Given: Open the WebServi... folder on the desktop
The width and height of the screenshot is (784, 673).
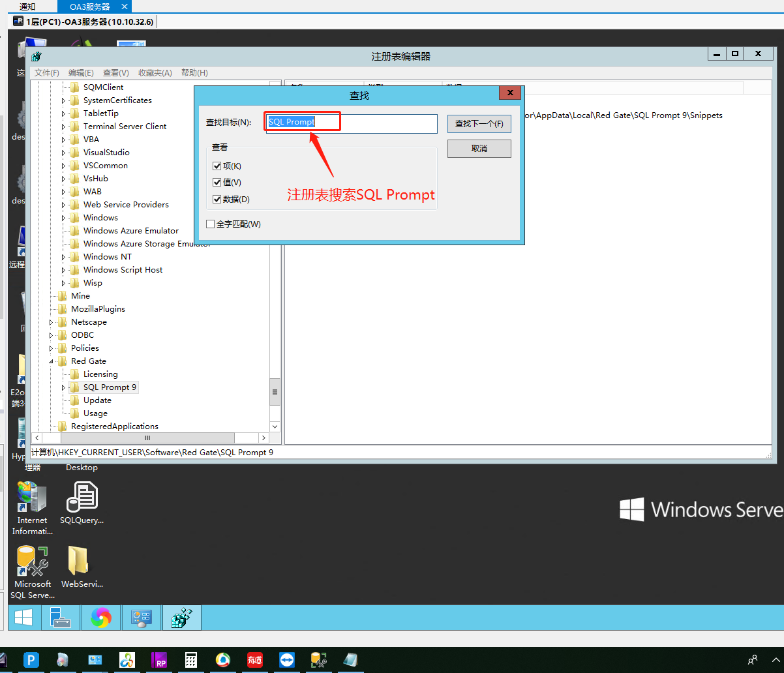Looking at the screenshot, I should [82, 567].
